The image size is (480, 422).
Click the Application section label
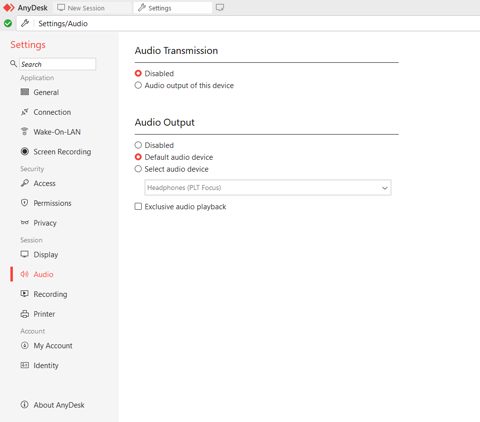coord(37,78)
